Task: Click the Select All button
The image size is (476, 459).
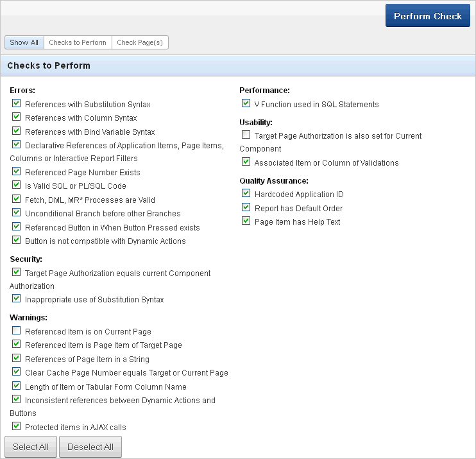Action: (31, 447)
